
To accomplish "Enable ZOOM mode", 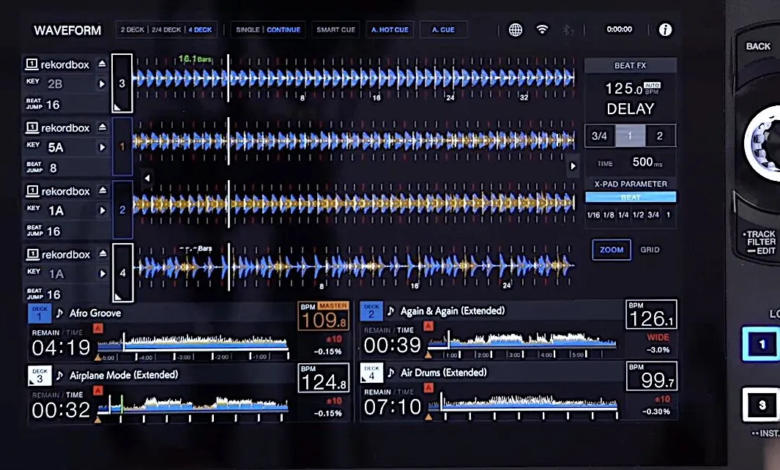I will coord(611,250).
